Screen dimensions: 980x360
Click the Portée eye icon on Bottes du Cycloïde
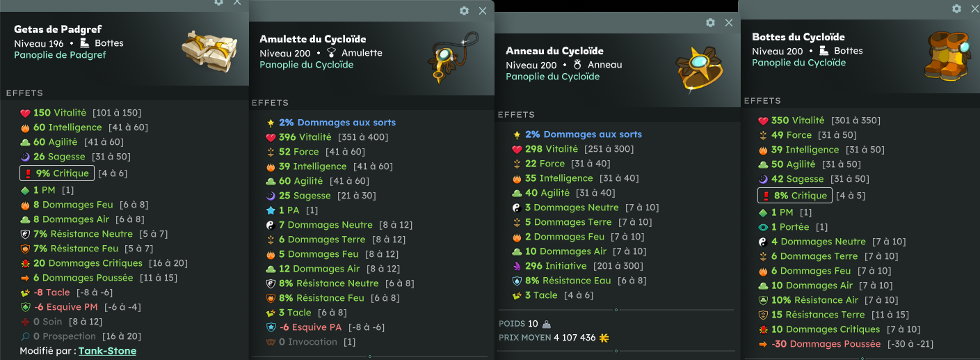763,227
